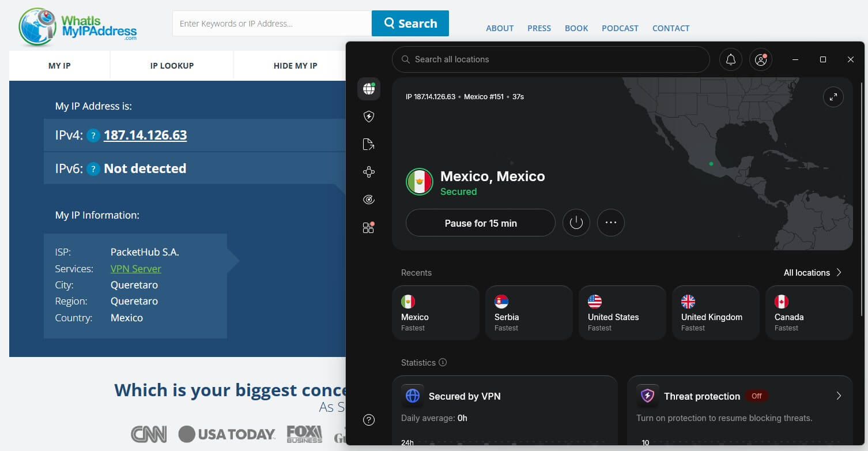
Task: Click the IPv4 question mark help icon
Action: (93, 136)
